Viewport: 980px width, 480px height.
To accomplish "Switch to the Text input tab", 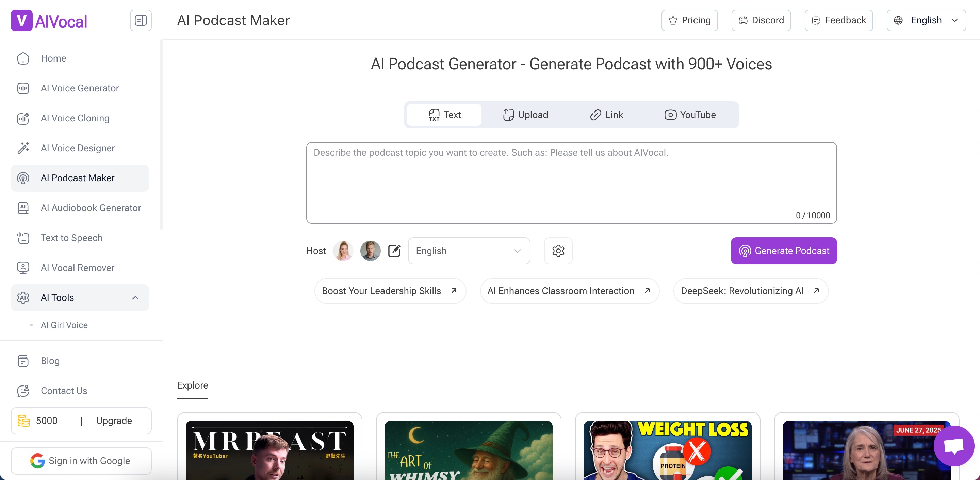I will click(444, 115).
